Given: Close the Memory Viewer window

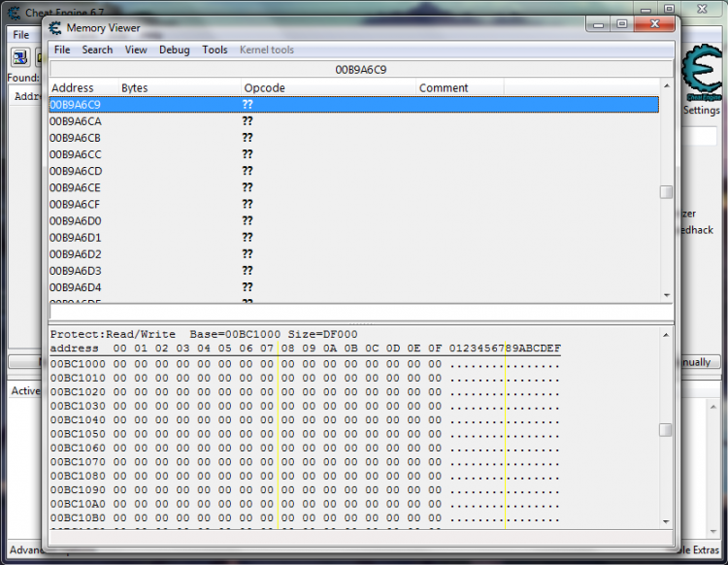Looking at the screenshot, I should (x=654, y=23).
